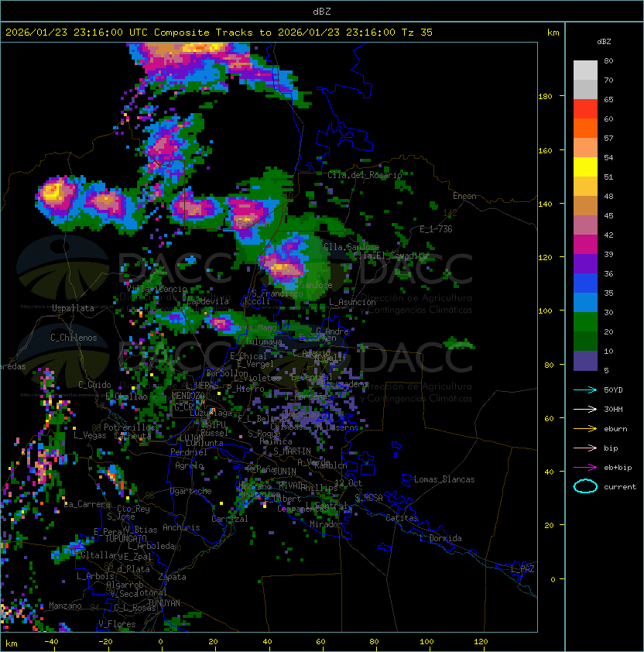Click the yellow eburn arrow in legend
Image resolution: width=644 pixels, height=652 pixels.
(x=585, y=429)
